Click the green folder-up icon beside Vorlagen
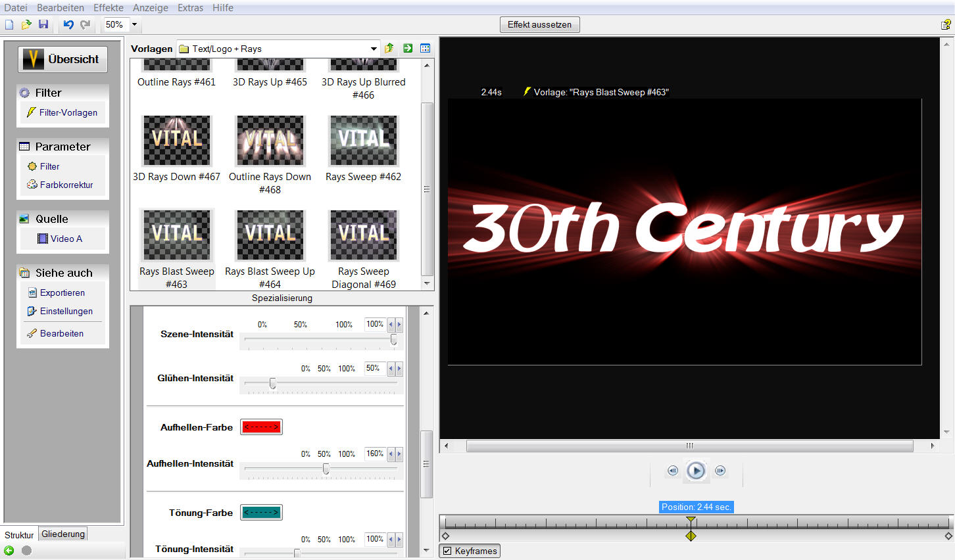The height and width of the screenshot is (560, 955). click(x=389, y=48)
